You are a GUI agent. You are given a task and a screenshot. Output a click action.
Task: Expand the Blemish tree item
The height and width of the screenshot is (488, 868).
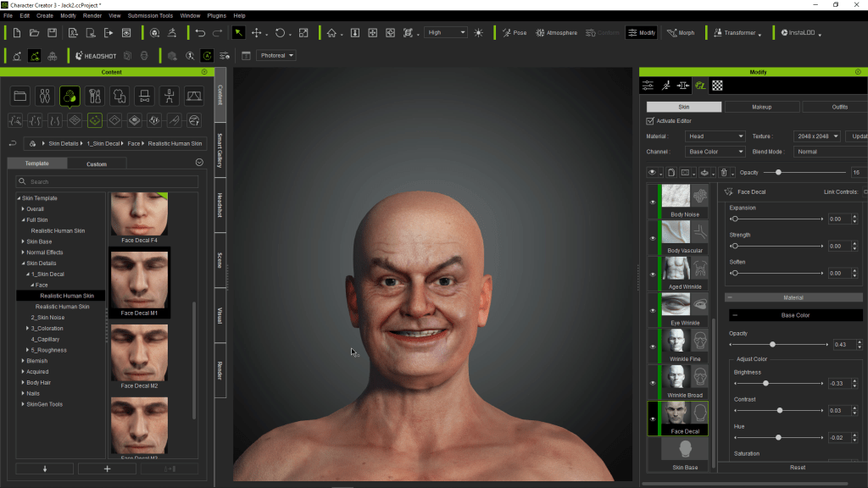pos(23,361)
